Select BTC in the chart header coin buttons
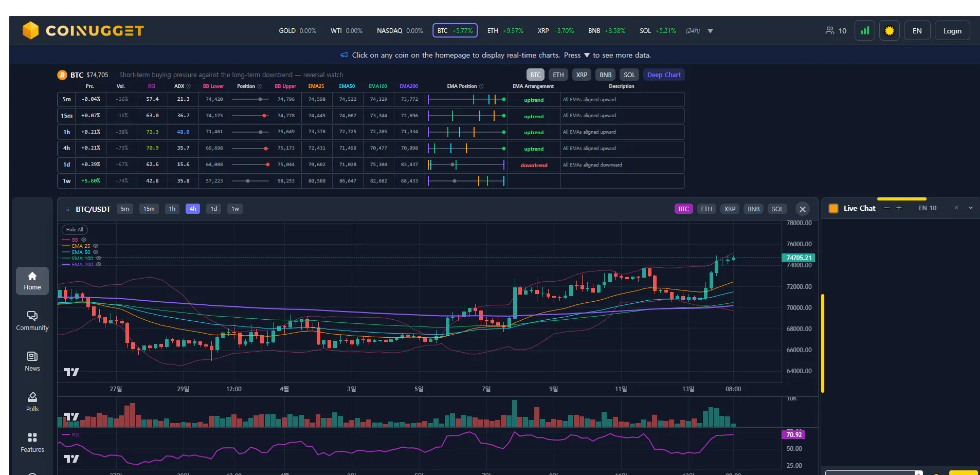Screen dimensions: 980x475 point(683,209)
